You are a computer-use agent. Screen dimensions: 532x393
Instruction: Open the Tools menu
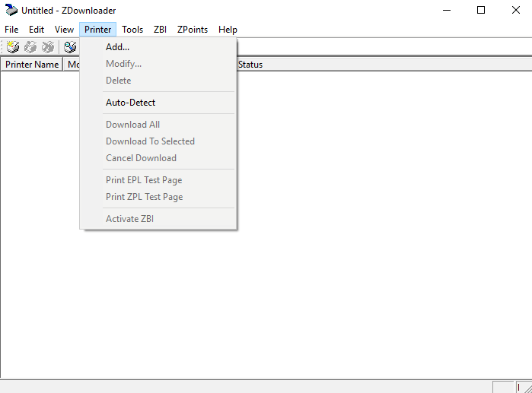click(x=132, y=30)
